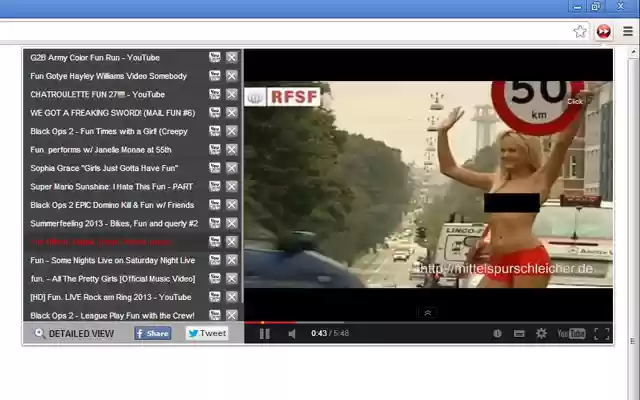Viewport: 640px width, 400px height.
Task: Open YouTube icon for Black Ops 2 League Play
Action: click(x=215, y=315)
